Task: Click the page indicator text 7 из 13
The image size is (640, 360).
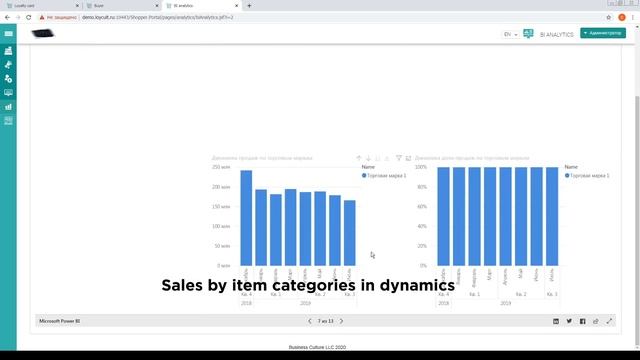Action: coord(326,321)
